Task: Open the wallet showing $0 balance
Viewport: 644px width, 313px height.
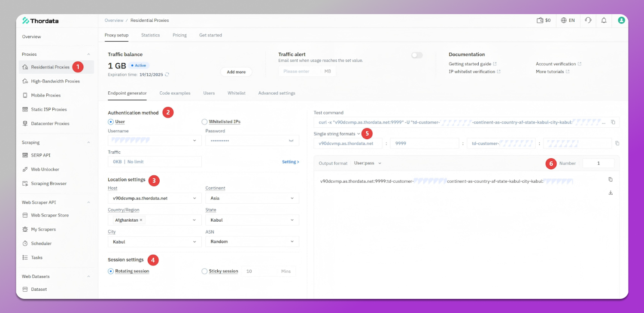Action: pos(544,20)
